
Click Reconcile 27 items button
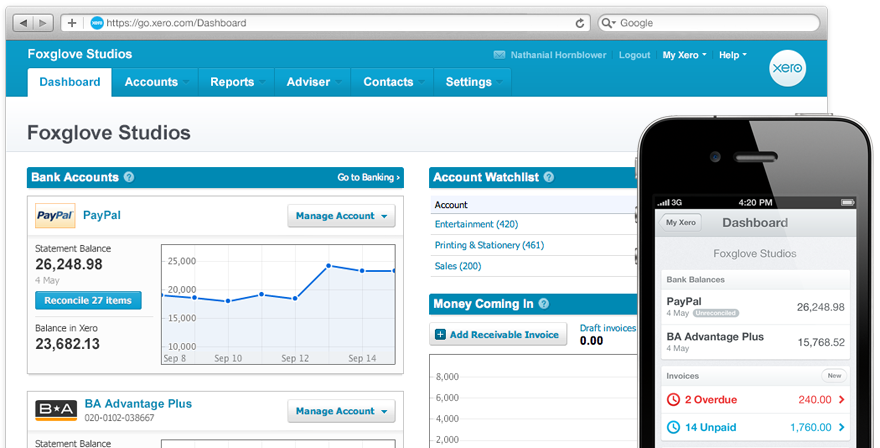(88, 300)
